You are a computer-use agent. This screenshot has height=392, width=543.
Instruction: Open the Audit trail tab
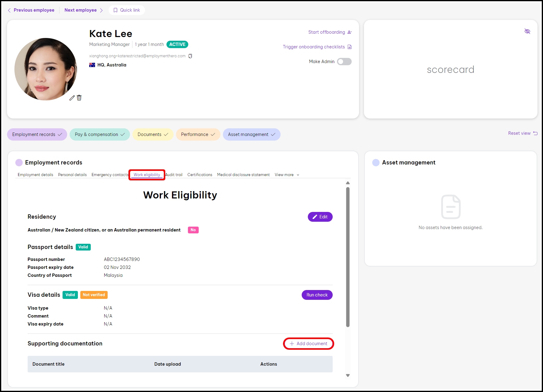coord(174,175)
